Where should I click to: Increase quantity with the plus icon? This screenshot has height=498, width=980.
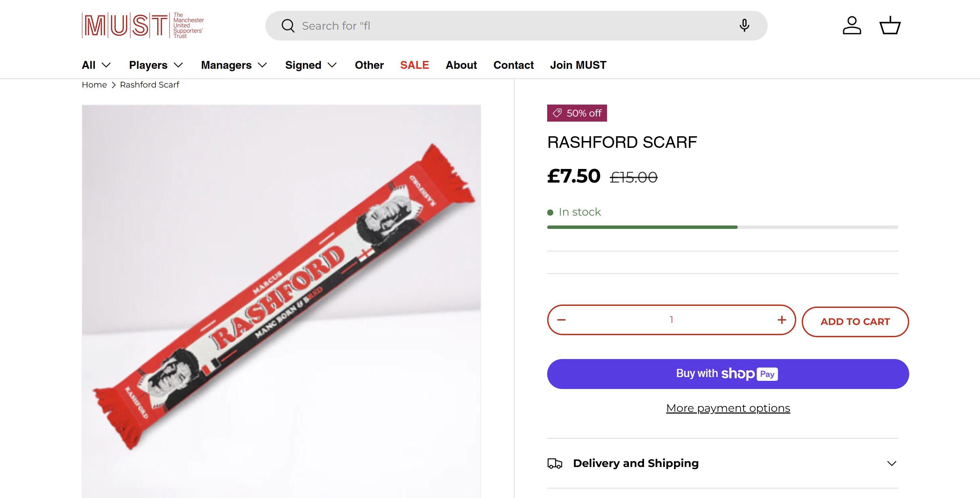coord(782,320)
